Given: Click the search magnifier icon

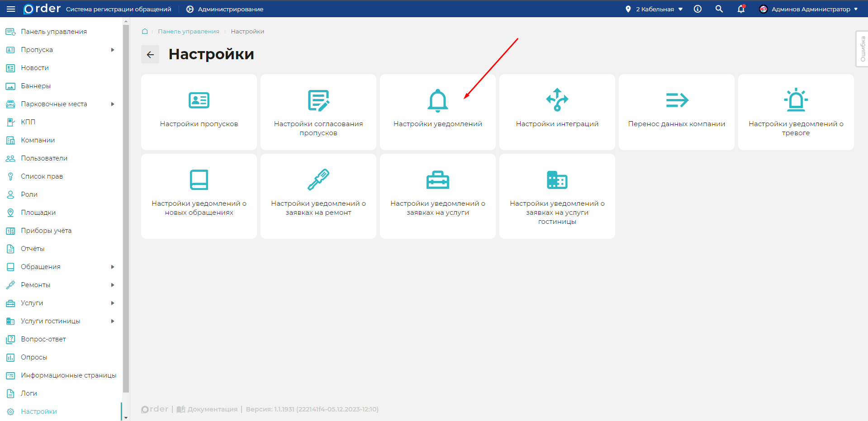Looking at the screenshot, I should [719, 9].
